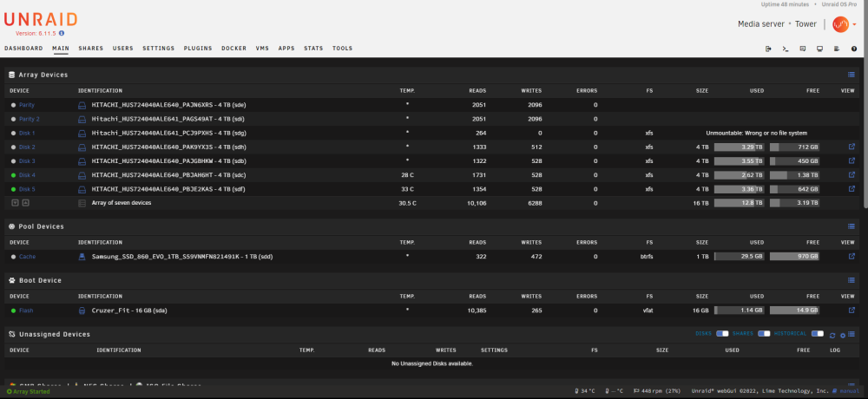This screenshot has width=868, height=399.
Task: Expand the account dropdown arrow by the avatar
Action: (855, 24)
